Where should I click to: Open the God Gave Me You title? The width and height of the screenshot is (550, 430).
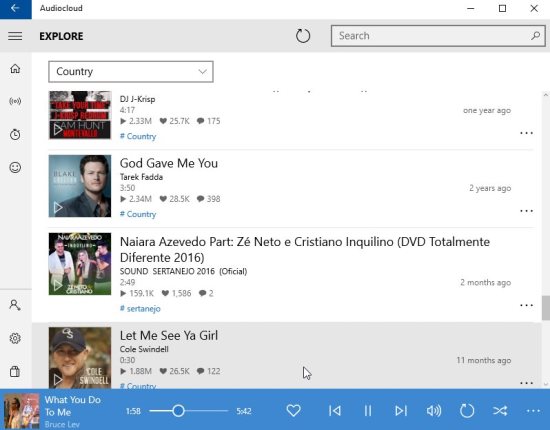[x=169, y=163]
